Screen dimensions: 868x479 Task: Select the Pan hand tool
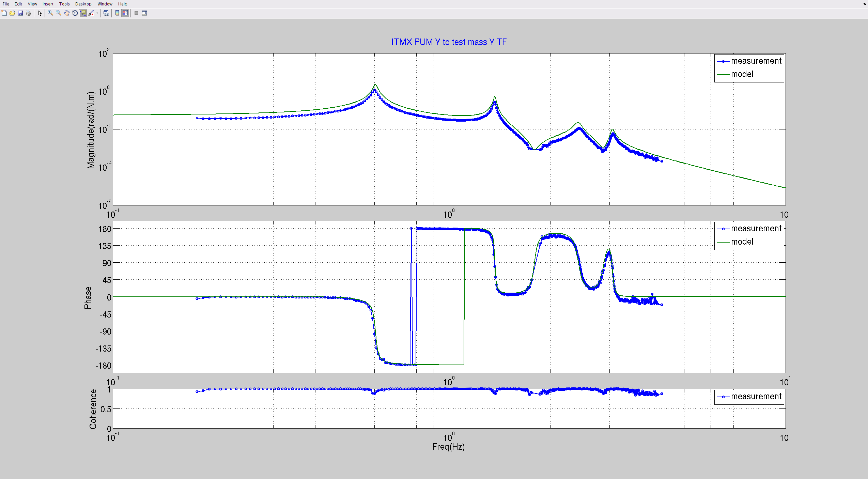pos(67,13)
